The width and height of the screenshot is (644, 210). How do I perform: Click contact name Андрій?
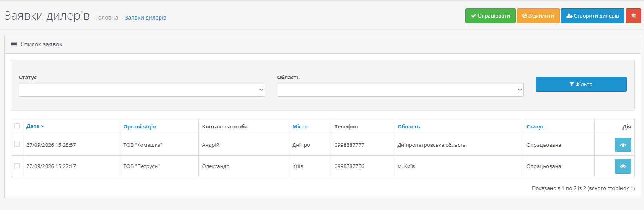pyautogui.click(x=211, y=145)
